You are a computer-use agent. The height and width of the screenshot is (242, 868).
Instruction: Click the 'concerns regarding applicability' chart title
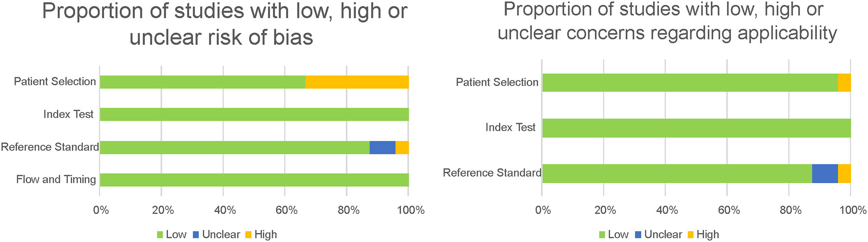tap(667, 21)
